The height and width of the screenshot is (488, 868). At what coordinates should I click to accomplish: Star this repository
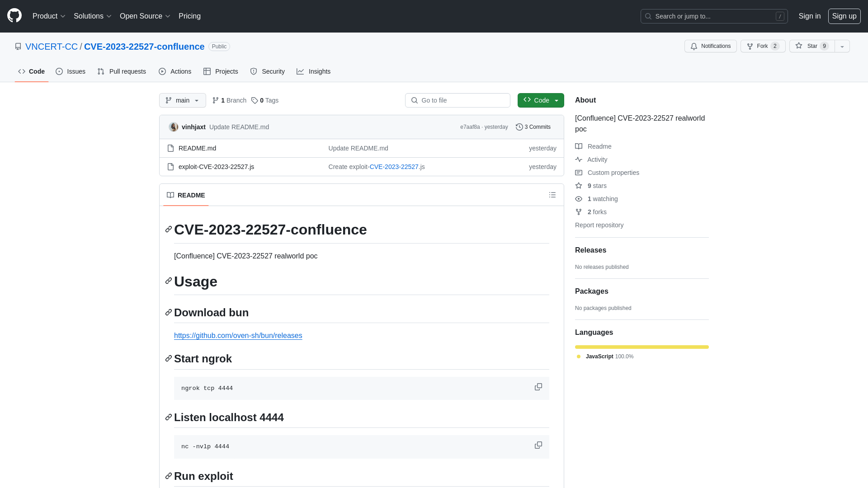(x=812, y=46)
